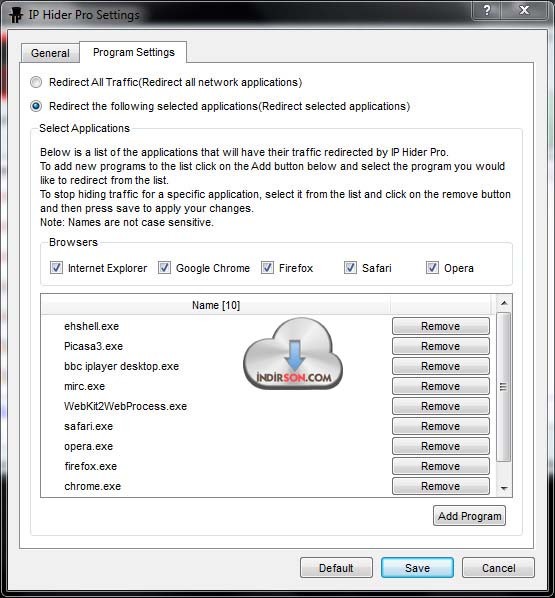The width and height of the screenshot is (555, 598).
Task: Click the help question mark button
Action: click(486, 10)
